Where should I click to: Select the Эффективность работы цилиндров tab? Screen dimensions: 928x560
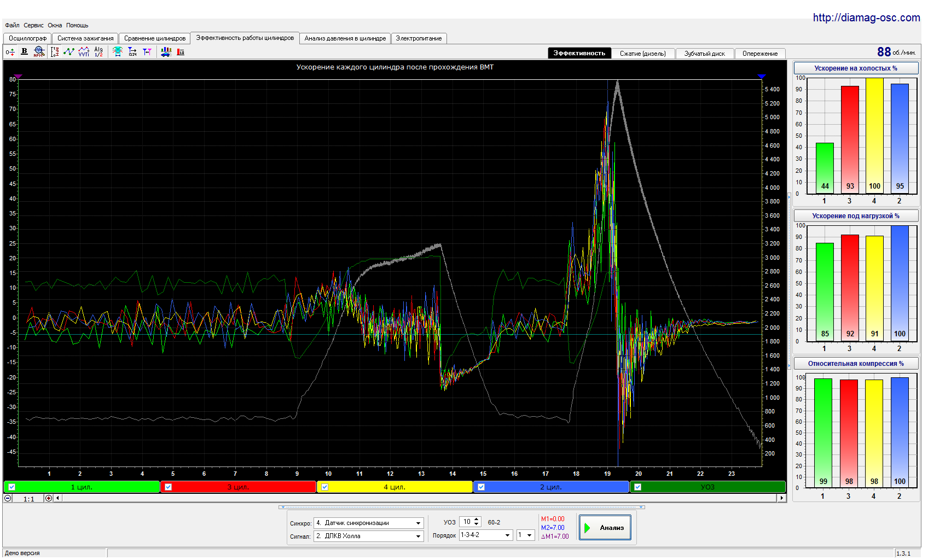pos(245,38)
